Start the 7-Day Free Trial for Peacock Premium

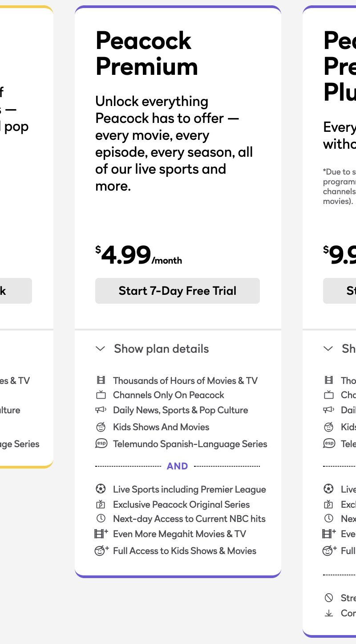pyautogui.click(x=177, y=291)
